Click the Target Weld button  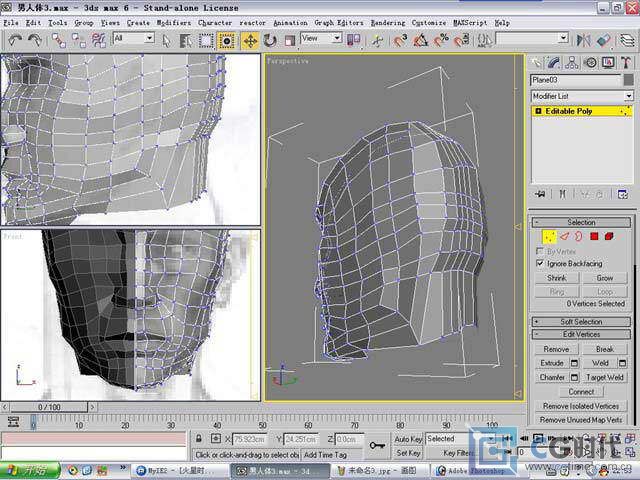tap(604, 378)
